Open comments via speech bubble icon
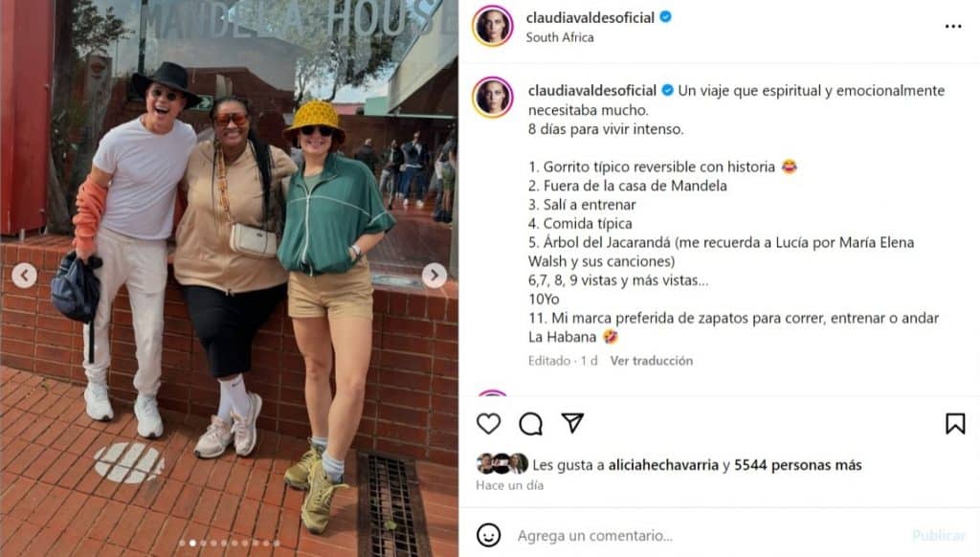The width and height of the screenshot is (980, 557). [x=530, y=424]
